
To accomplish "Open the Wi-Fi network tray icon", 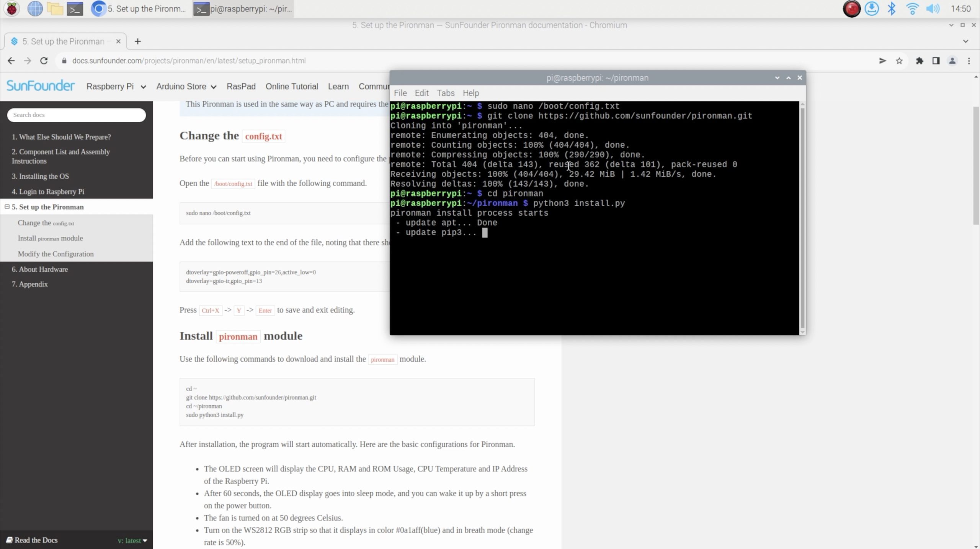I will 912,8.
